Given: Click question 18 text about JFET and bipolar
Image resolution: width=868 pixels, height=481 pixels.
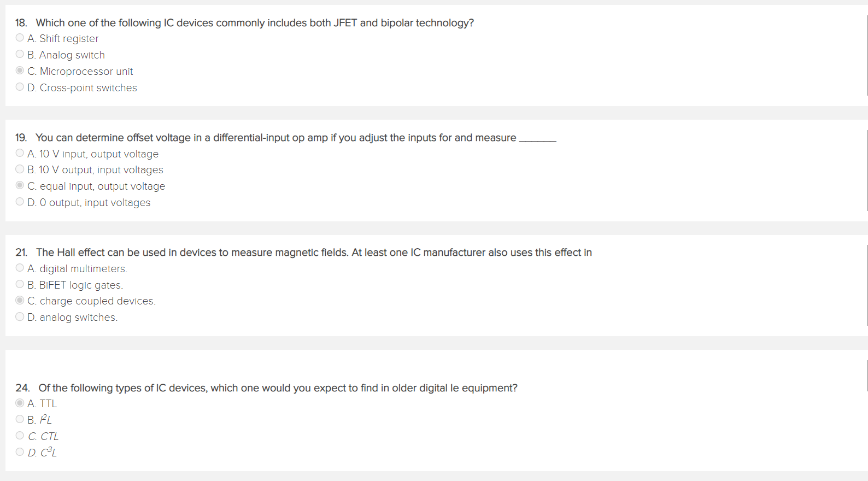Looking at the screenshot, I should [x=255, y=23].
